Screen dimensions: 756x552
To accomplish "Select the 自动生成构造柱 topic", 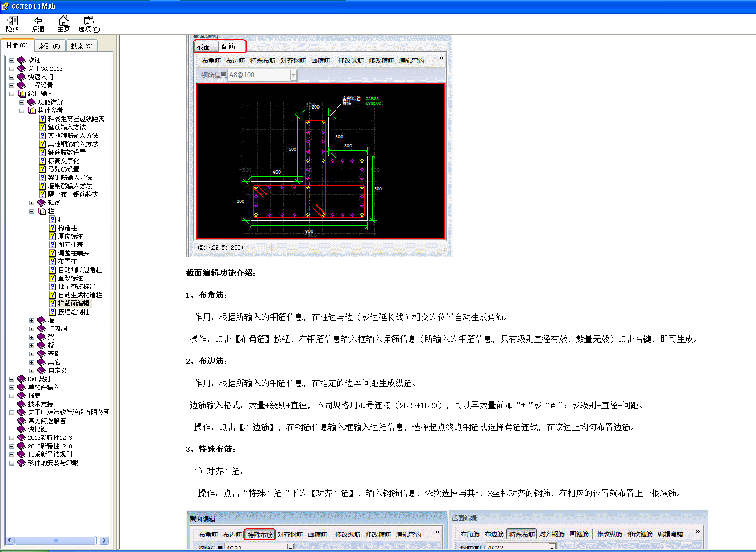I will click(x=80, y=295).
